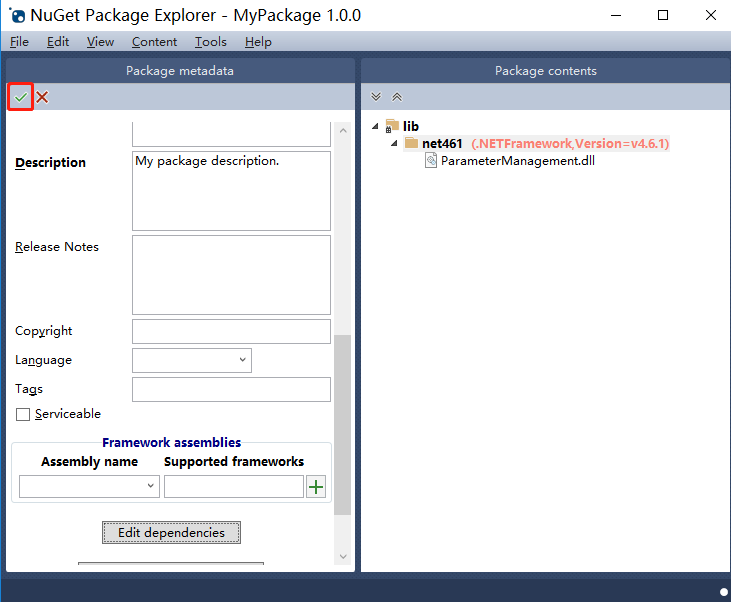Select the net461 folder label
This screenshot has width=731, height=602.
(442, 143)
